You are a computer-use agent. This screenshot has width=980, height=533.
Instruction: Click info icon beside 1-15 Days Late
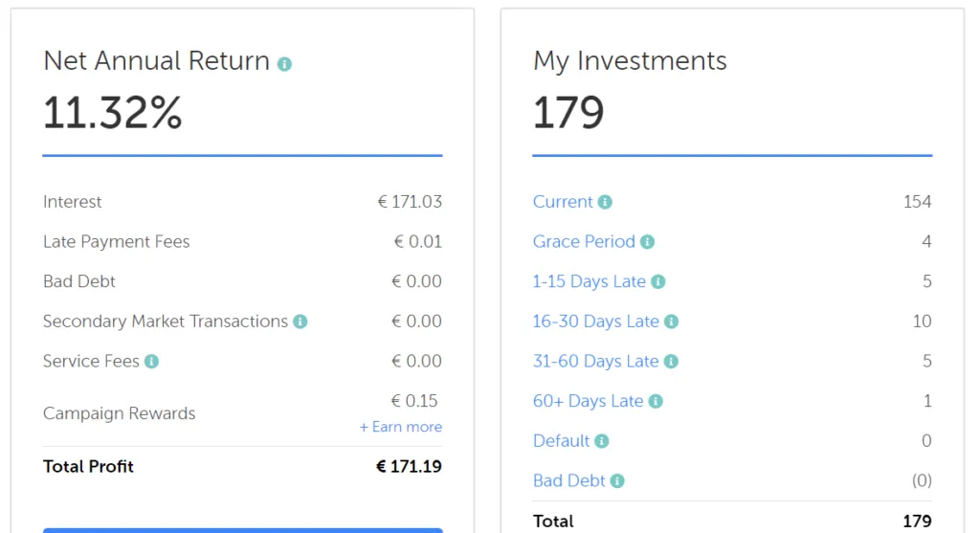657,281
